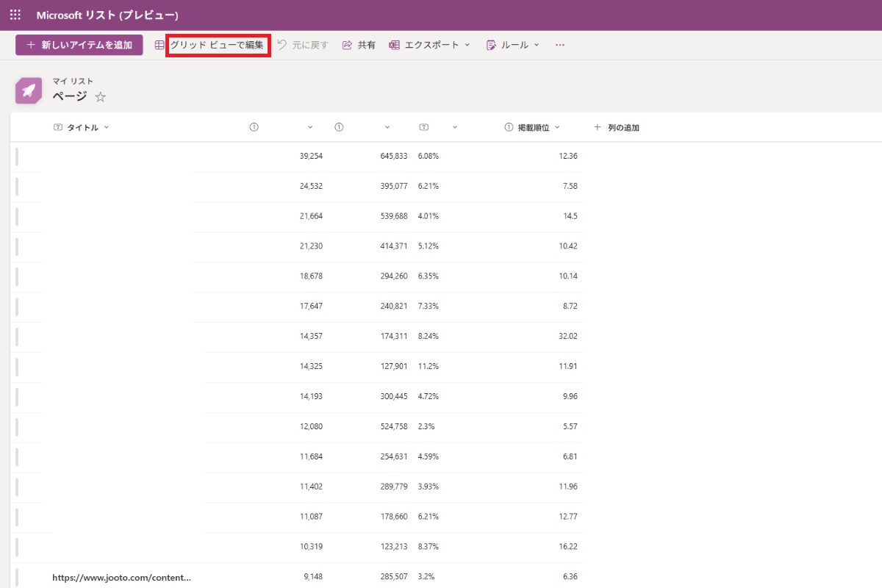
Task: Click the text type icon beside タイトル
Action: [x=58, y=127]
